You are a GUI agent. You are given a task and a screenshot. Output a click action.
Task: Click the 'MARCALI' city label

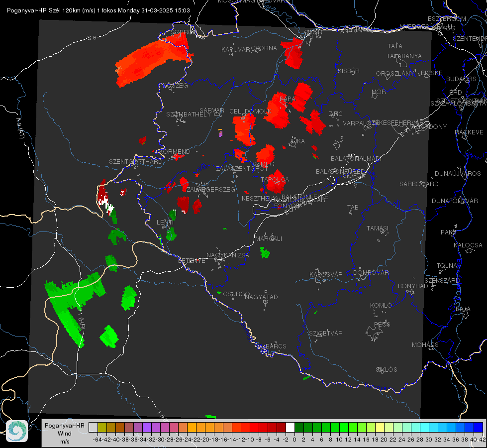(269, 239)
